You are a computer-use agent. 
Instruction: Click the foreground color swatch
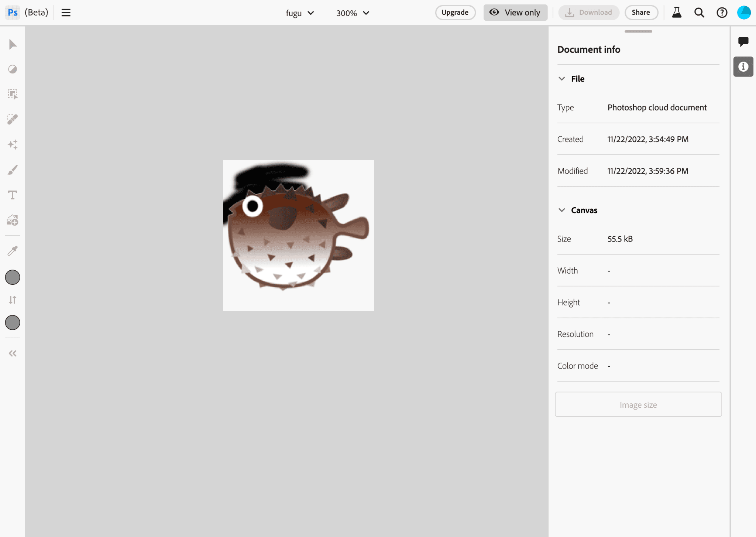(x=13, y=277)
